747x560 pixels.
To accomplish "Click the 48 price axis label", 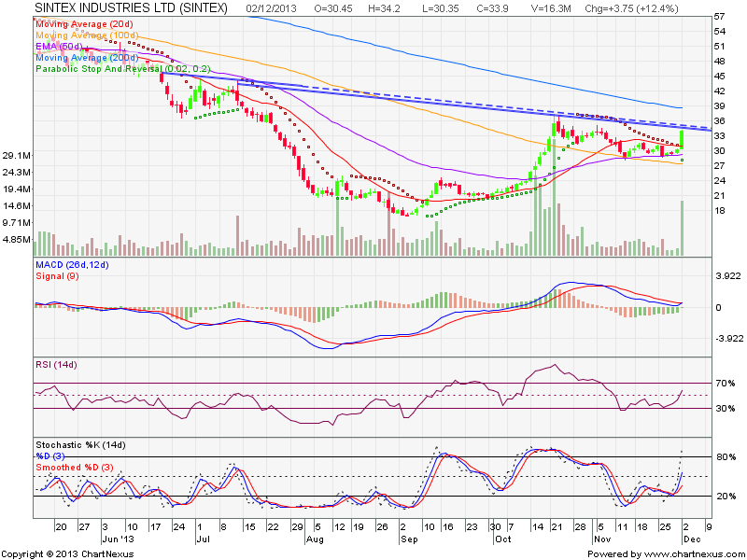I will tap(719, 62).
